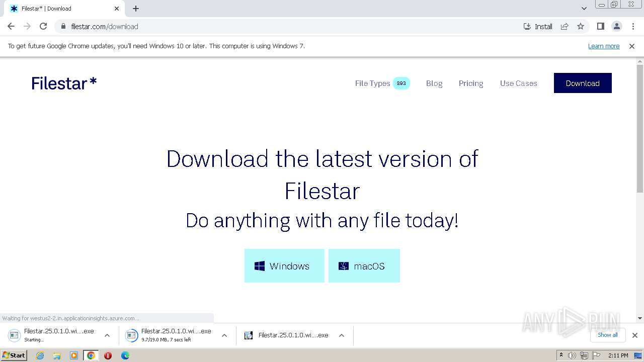Viewport: 644px width, 362px height.
Task: Click the 893 file types badge
Action: point(401,83)
